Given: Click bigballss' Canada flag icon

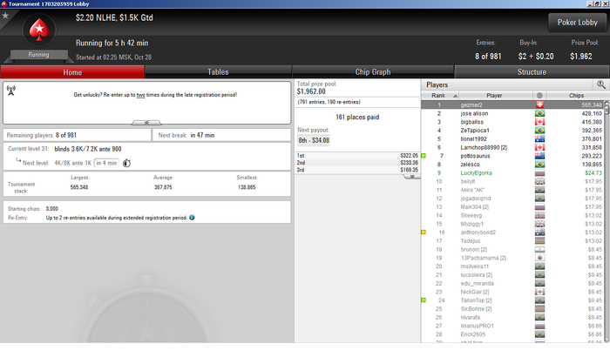Looking at the screenshot, I should 539,122.
